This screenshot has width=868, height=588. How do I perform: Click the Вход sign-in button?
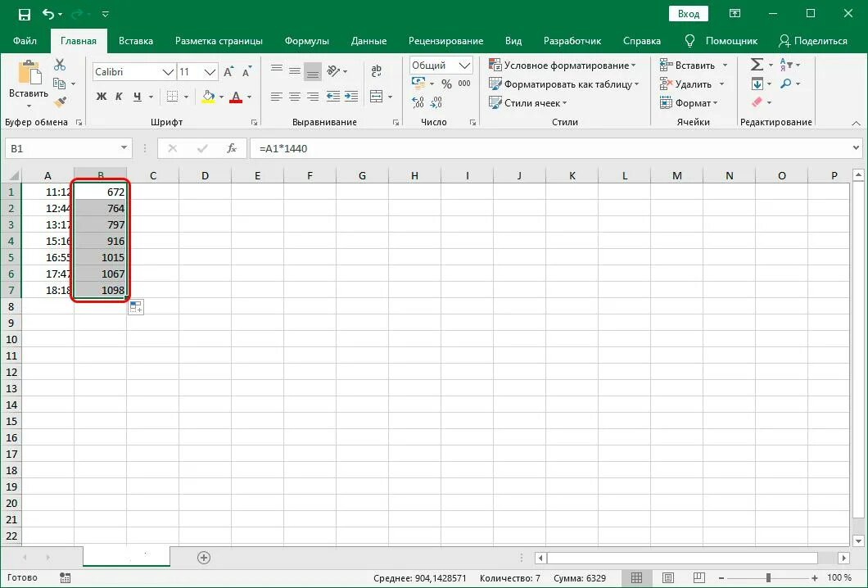pyautogui.click(x=689, y=14)
